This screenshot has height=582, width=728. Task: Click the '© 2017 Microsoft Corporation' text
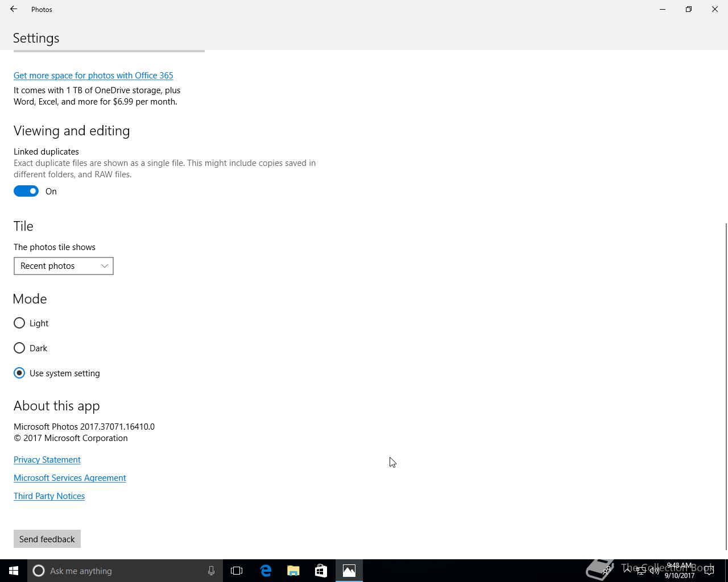click(71, 438)
